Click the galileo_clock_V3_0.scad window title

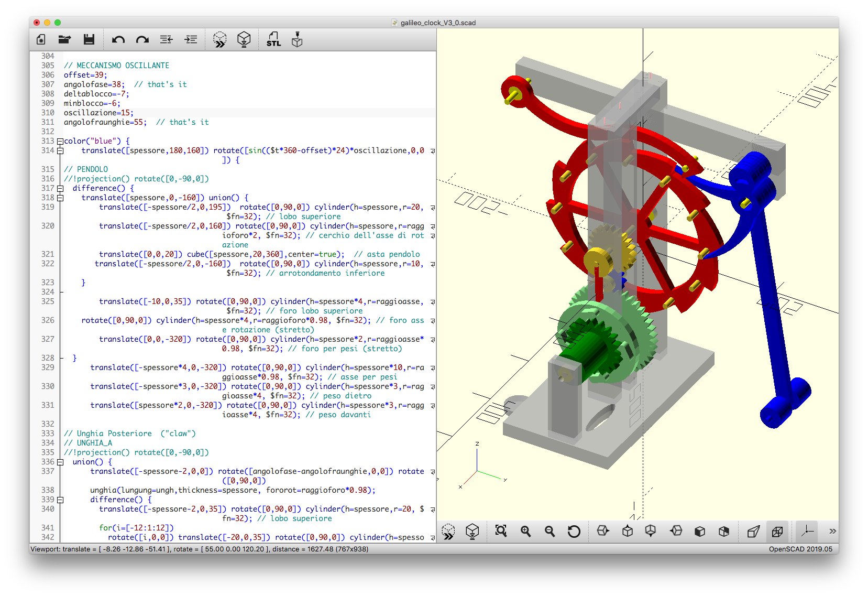(x=438, y=23)
